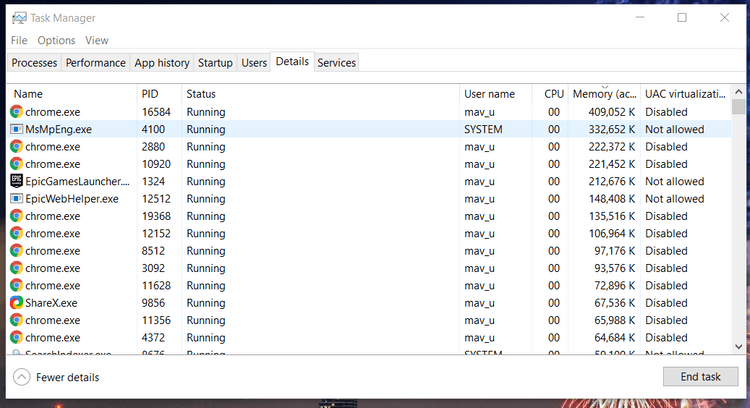The image size is (750, 408).
Task: Click the scrollbar down arrow
Action: (739, 347)
